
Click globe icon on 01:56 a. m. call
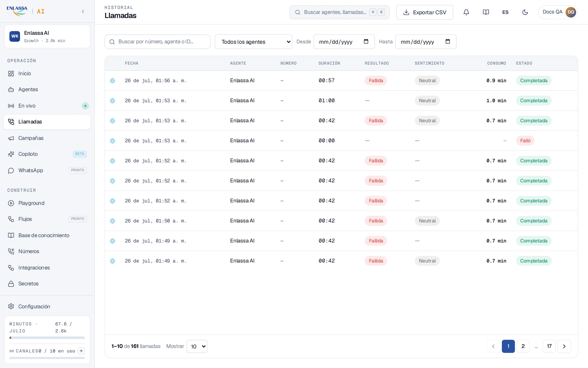[x=112, y=81]
